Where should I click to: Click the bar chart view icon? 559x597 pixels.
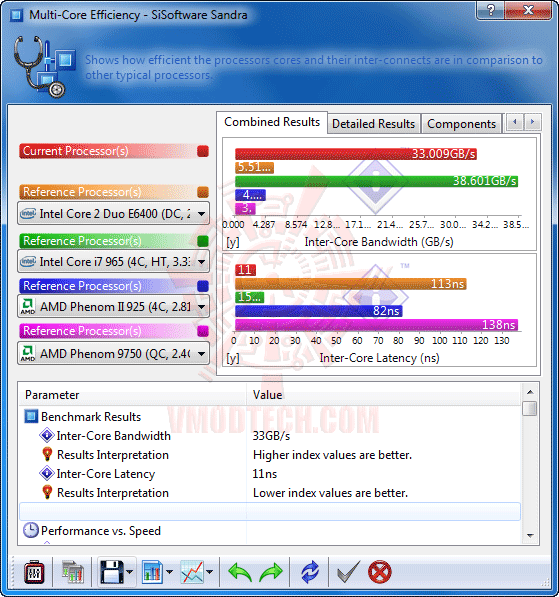click(x=152, y=572)
